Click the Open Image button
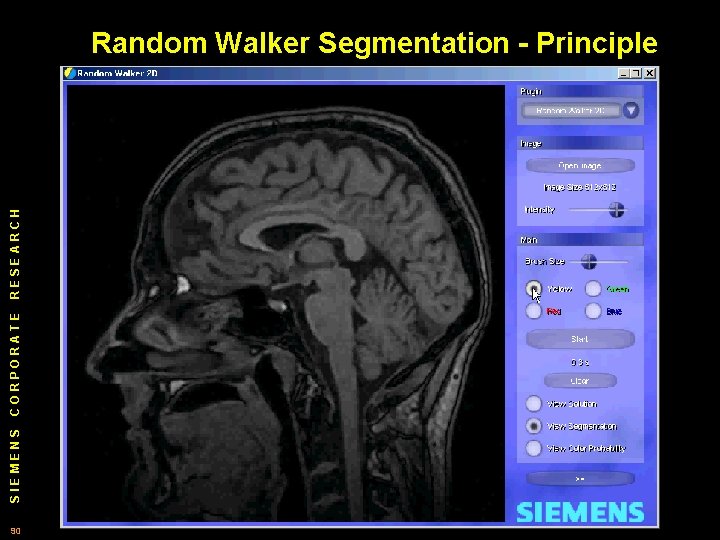Viewport: 720px width, 540px height. [x=580, y=165]
